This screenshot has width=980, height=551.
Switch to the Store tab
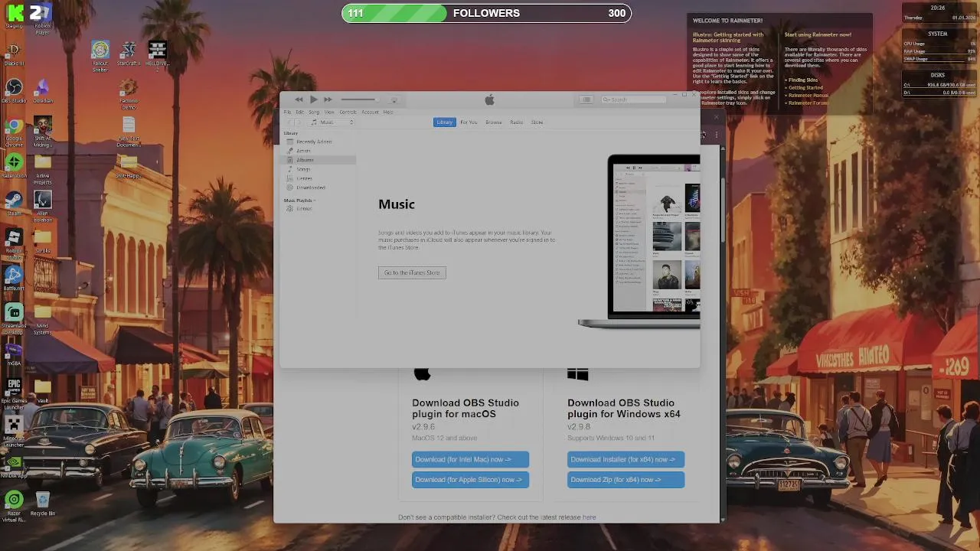537,122
